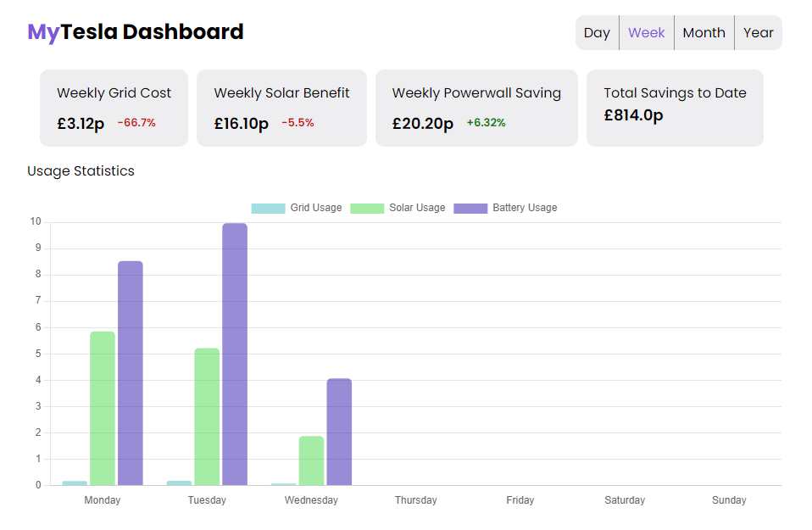
Task: Click the Friday axis label
Action: (x=520, y=500)
